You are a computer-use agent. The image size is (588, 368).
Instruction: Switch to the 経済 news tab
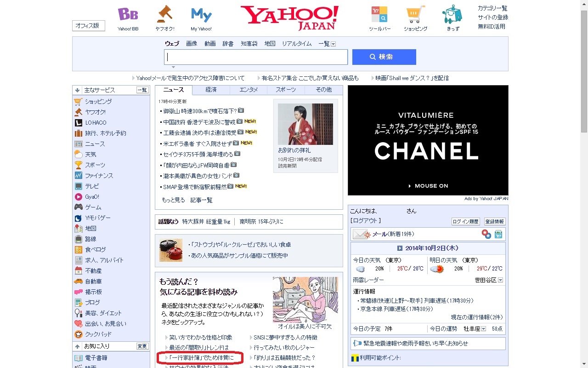[211, 90]
